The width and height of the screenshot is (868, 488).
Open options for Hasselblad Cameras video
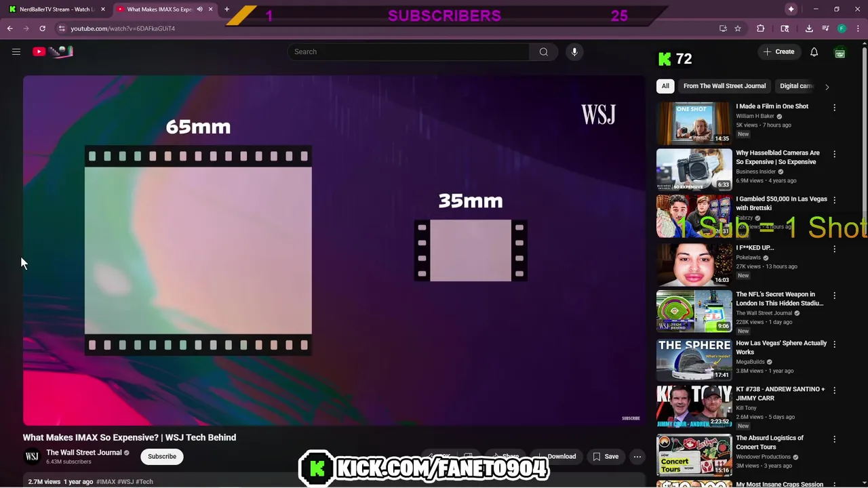click(x=835, y=154)
